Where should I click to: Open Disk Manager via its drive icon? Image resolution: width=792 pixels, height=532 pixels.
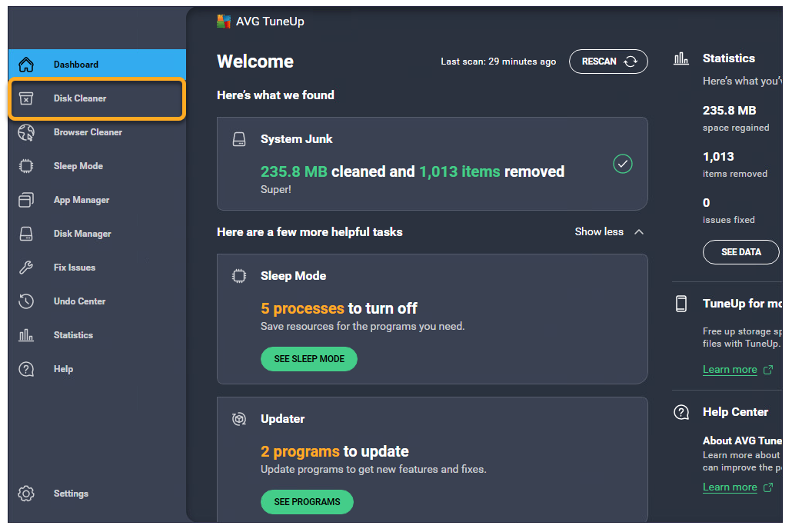(26, 234)
